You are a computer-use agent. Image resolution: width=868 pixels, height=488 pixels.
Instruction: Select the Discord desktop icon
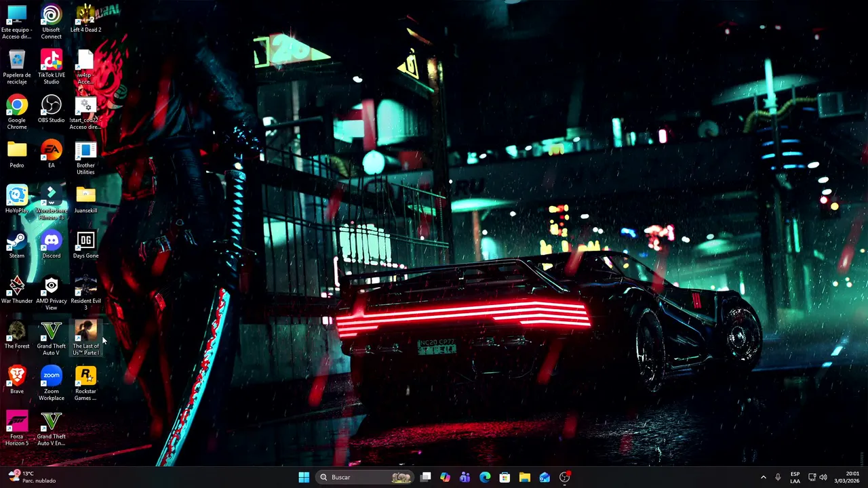click(x=52, y=245)
